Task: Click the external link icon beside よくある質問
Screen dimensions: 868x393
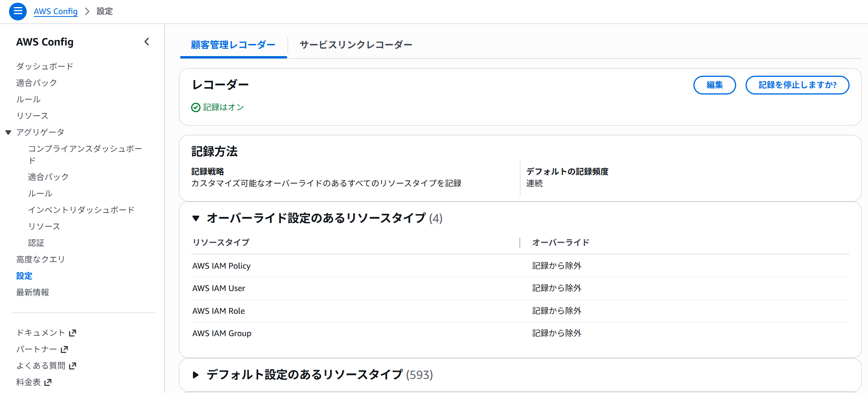Action: pos(73,366)
